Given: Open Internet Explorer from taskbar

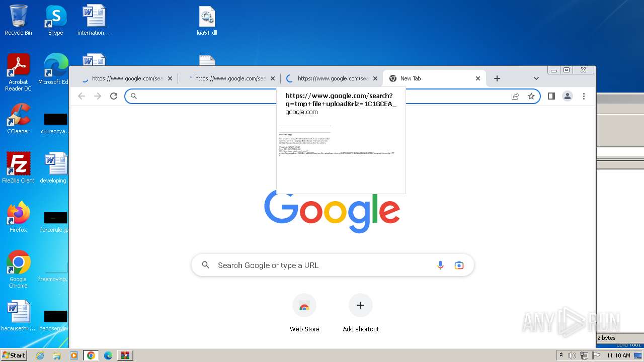Looking at the screenshot, I should [40, 355].
